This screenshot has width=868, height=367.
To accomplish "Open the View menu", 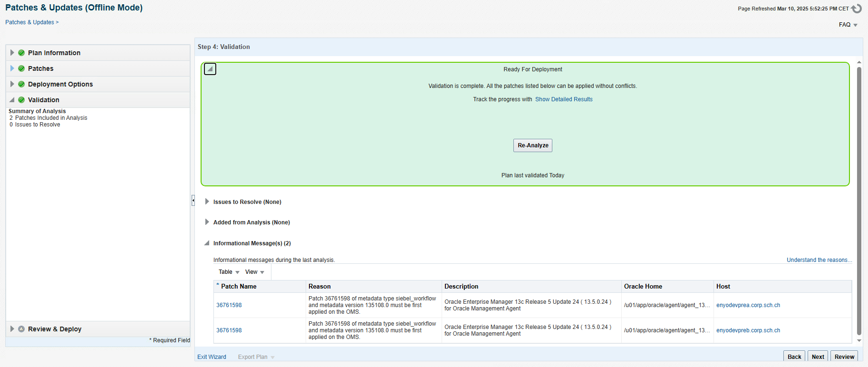I will click(x=254, y=272).
